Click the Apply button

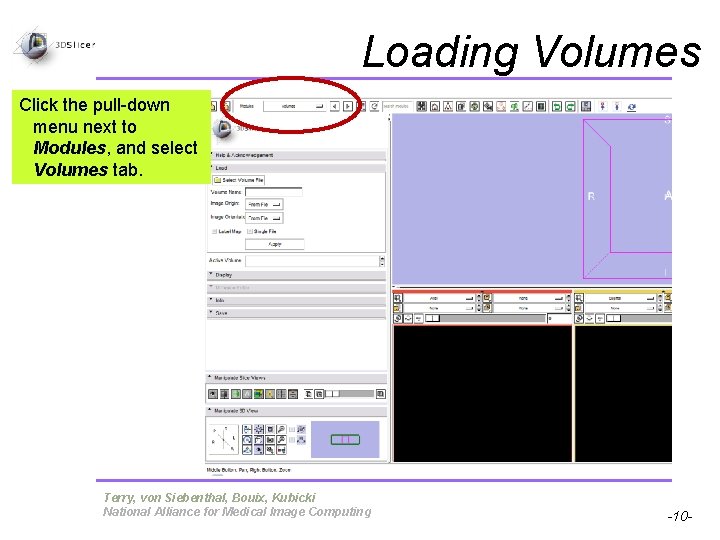pyautogui.click(x=275, y=244)
